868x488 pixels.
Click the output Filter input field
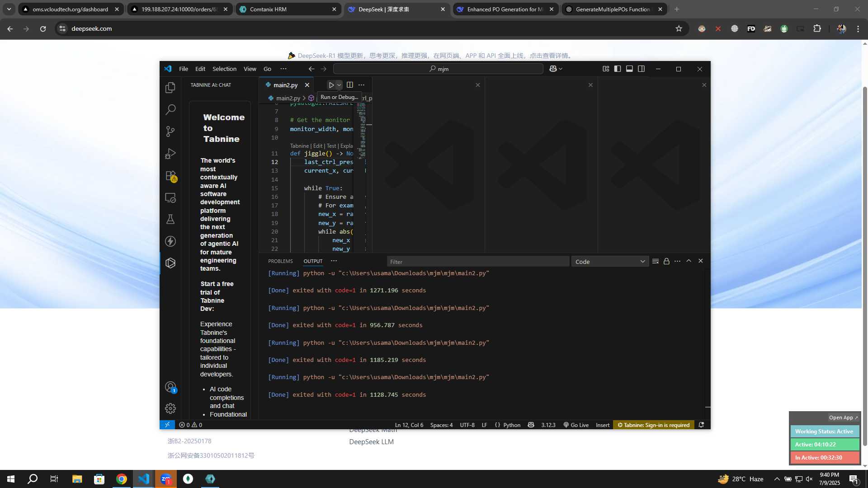[x=478, y=262]
